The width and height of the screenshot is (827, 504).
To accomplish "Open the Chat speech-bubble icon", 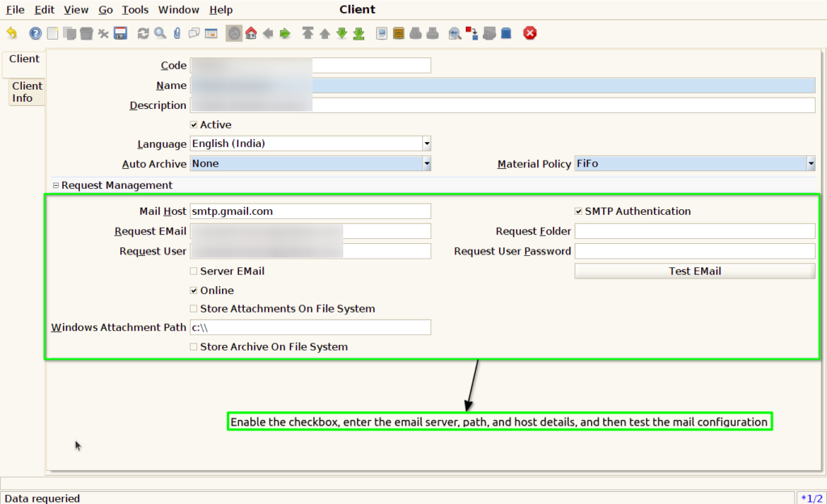I will click(x=194, y=33).
